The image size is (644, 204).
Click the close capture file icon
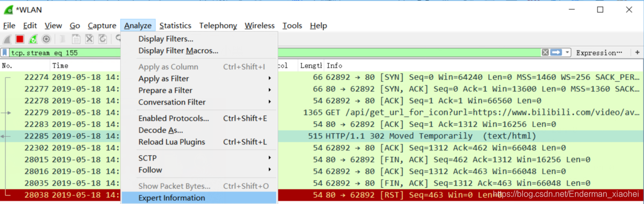89,39
